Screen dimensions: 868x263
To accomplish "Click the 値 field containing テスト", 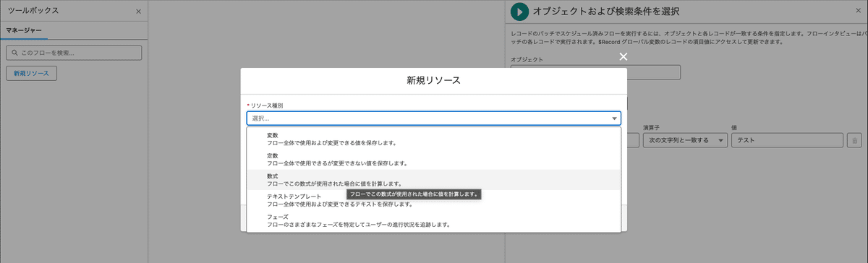I will (787, 141).
